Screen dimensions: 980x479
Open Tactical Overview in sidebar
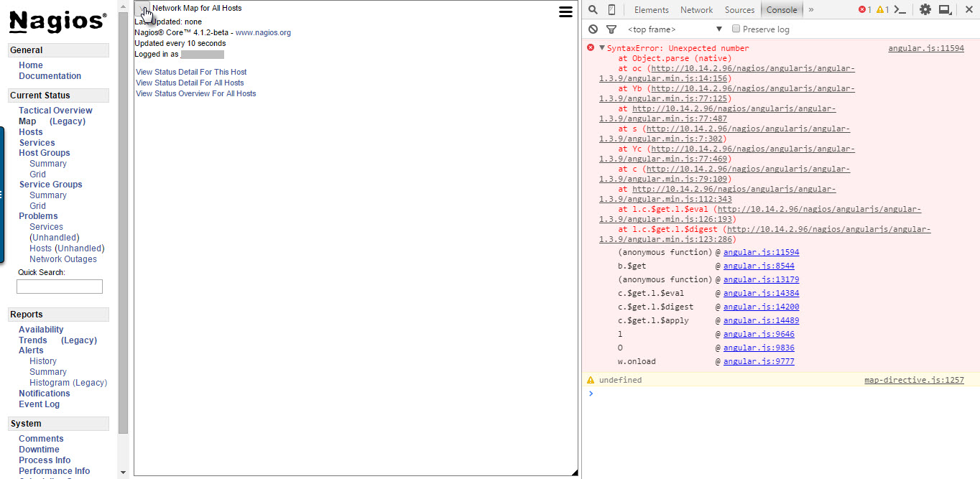[55, 111]
